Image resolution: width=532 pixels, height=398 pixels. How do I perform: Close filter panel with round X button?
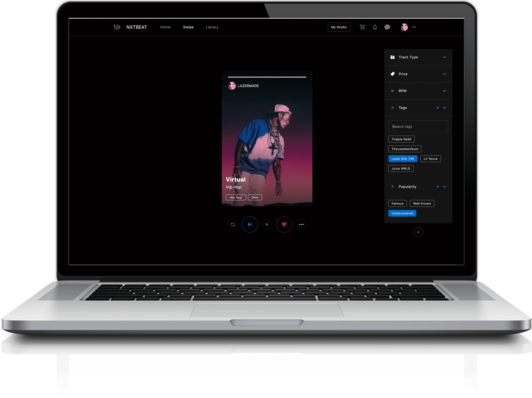point(418,232)
